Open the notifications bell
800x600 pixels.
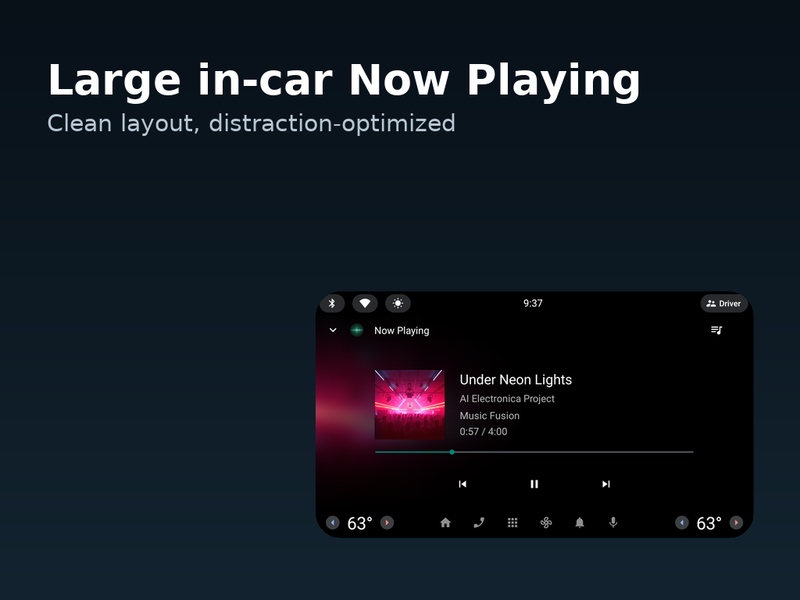580,522
